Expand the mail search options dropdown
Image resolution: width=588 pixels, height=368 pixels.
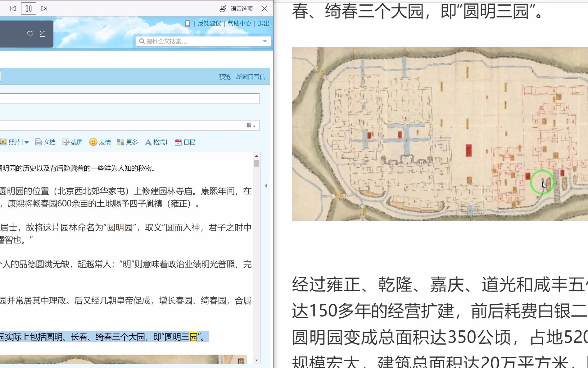265,41
